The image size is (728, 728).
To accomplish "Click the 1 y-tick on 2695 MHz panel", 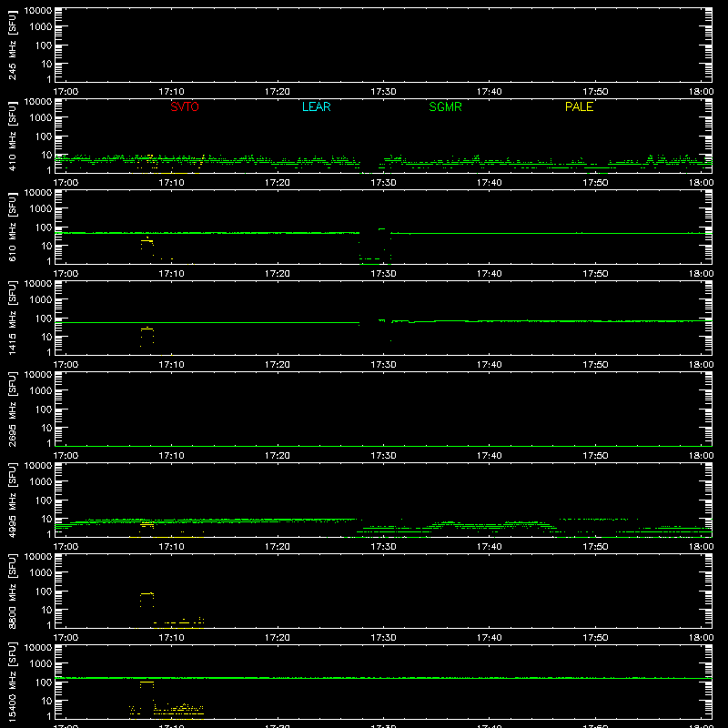I will click(x=49, y=443).
